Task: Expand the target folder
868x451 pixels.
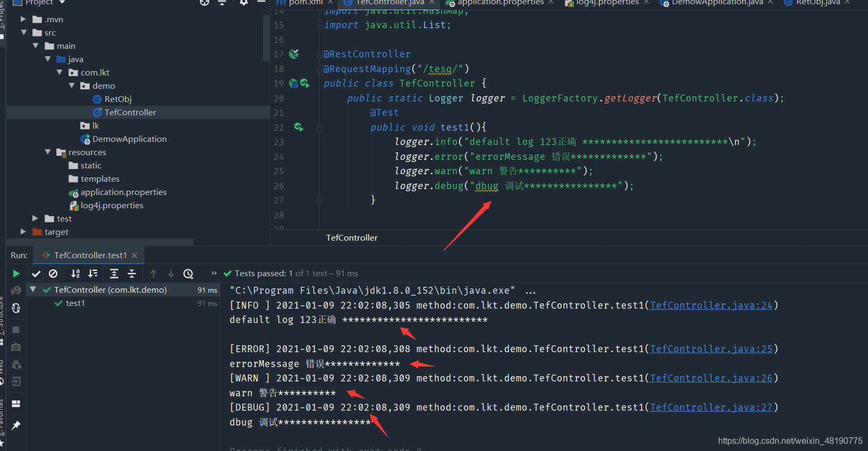Action: (23, 232)
